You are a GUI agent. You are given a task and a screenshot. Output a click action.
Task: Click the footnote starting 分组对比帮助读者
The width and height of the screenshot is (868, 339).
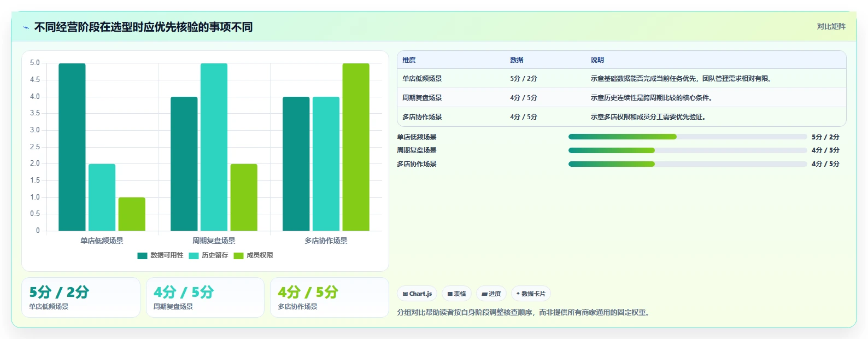click(x=524, y=313)
